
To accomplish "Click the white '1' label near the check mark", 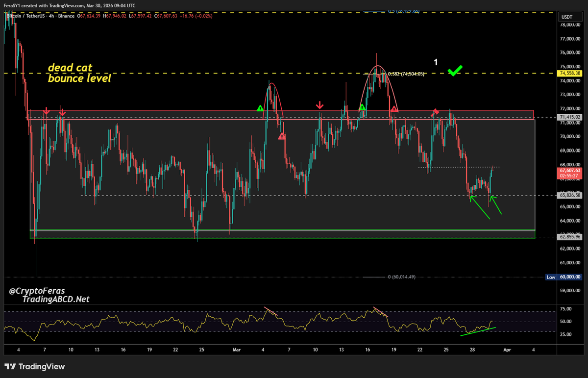I will (x=436, y=62).
